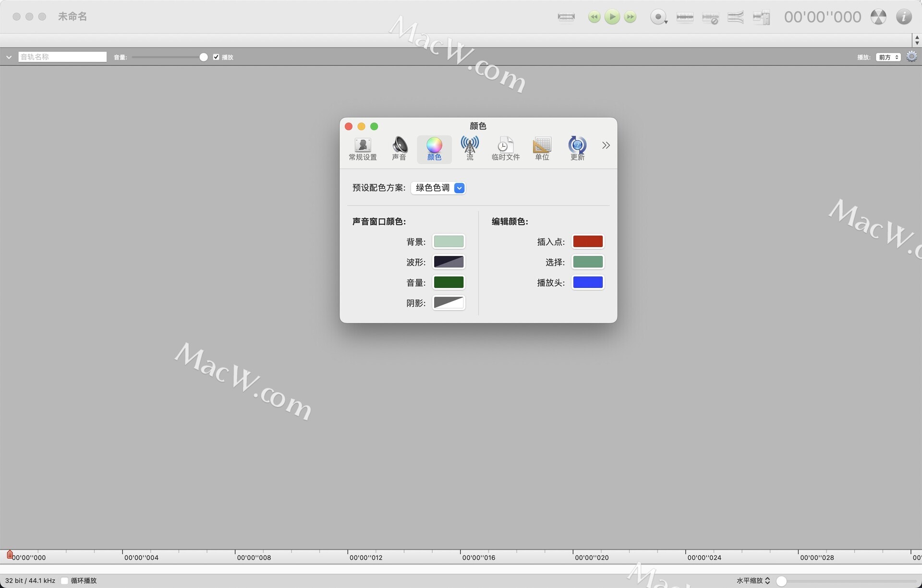
Task: Open the info inspector icon
Action: click(904, 17)
